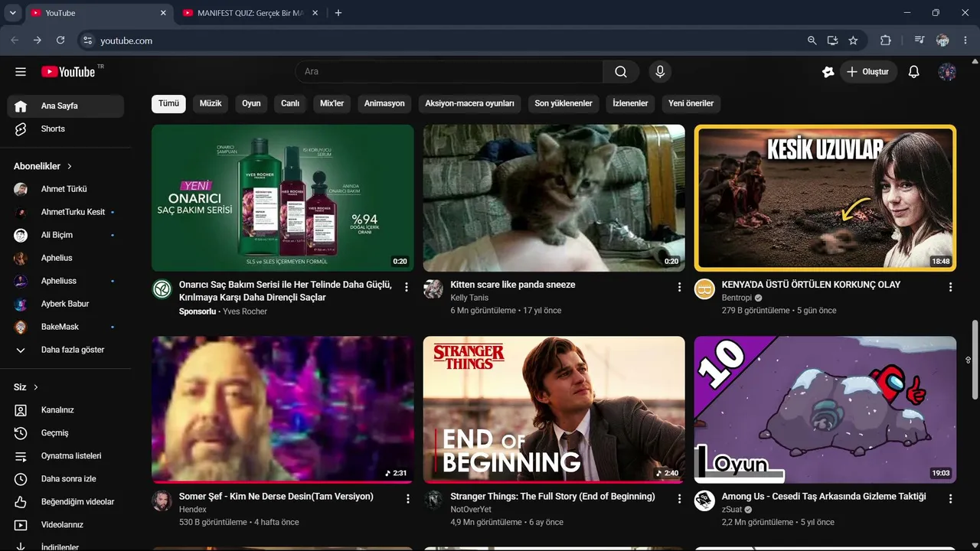Open options for Among Us video
Screen dimensions: 980x551
click(x=950, y=499)
